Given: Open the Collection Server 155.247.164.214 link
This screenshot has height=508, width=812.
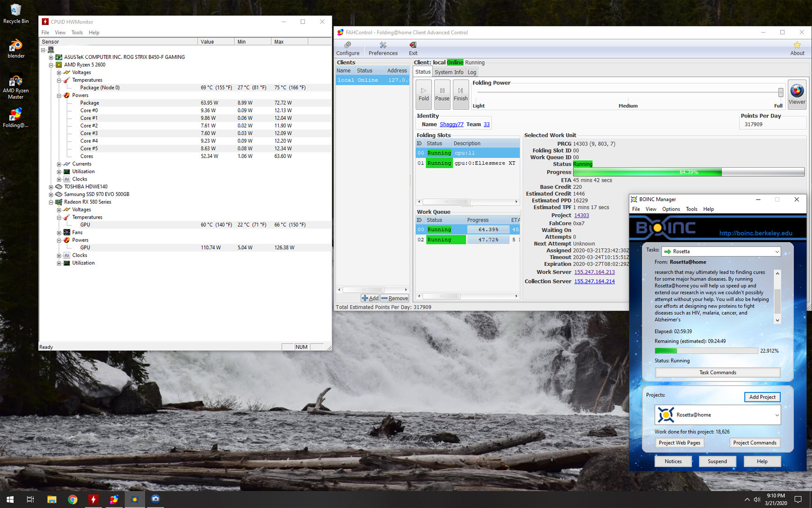Looking at the screenshot, I should tap(594, 281).
